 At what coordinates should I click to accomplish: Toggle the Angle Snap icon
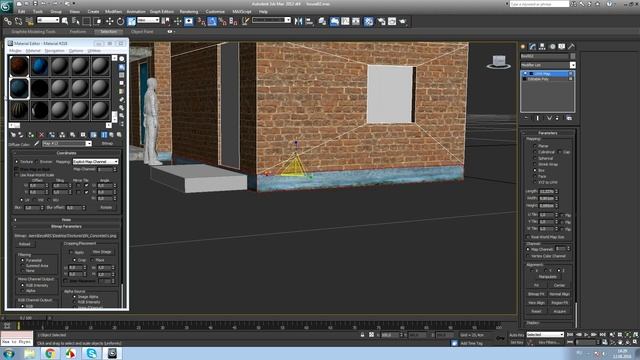coord(212,21)
